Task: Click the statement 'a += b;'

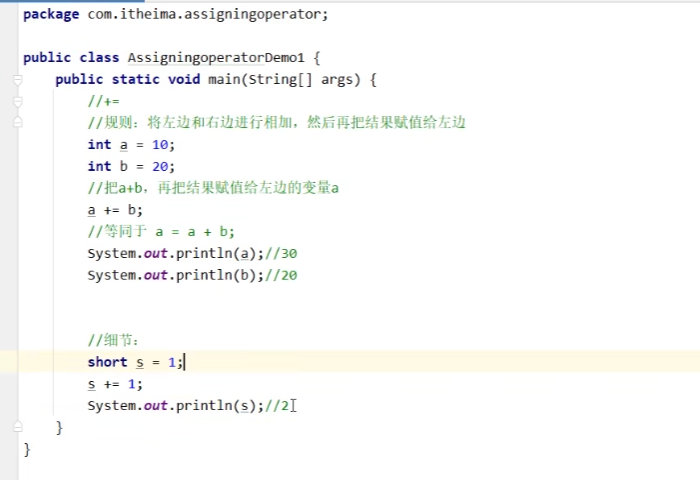Action: [115, 210]
